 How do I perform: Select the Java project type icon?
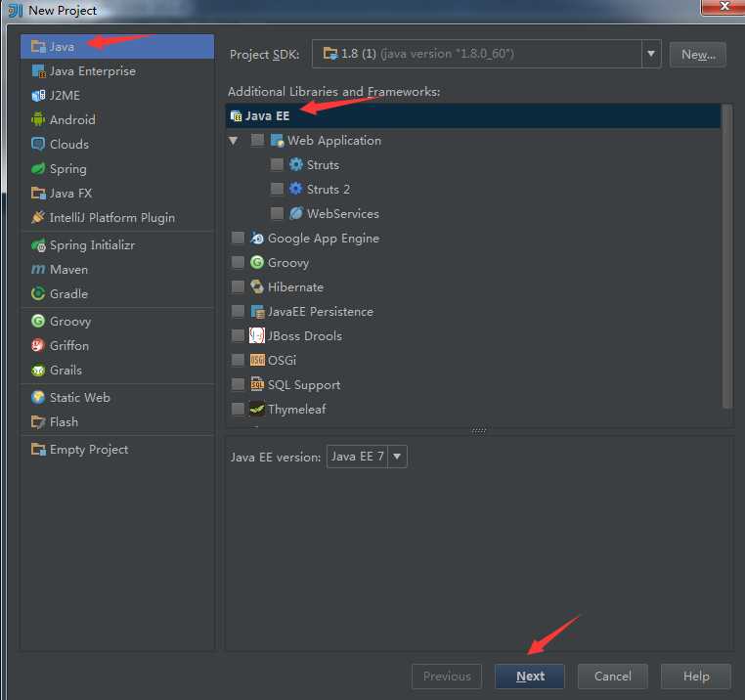coord(38,47)
